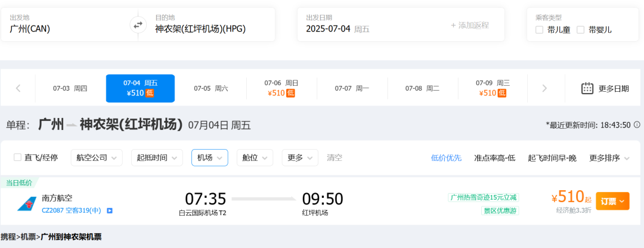Expand the 更多排序 sorting options
This screenshot has width=644, height=248.
[609, 157]
